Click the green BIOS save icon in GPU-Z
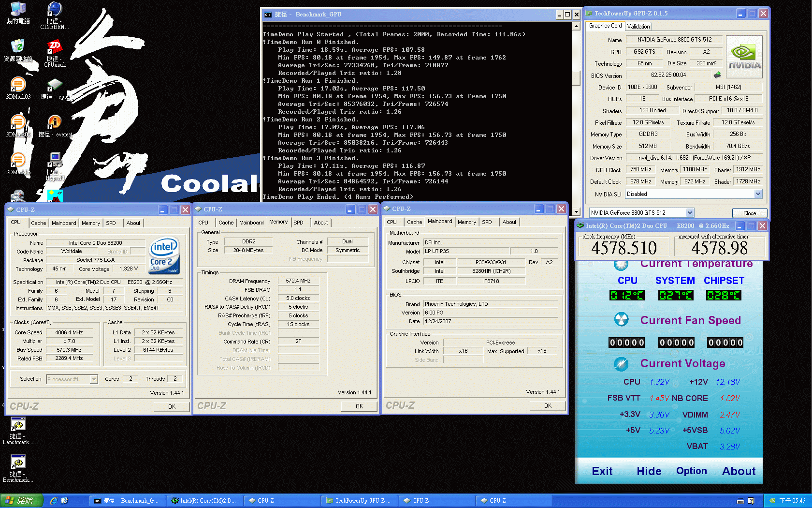Screen dimensions: 812x508 coord(717,75)
